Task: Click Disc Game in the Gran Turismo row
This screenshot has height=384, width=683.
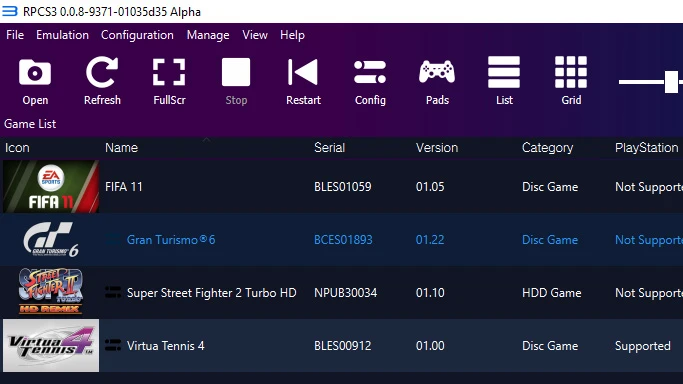Action: click(x=550, y=240)
